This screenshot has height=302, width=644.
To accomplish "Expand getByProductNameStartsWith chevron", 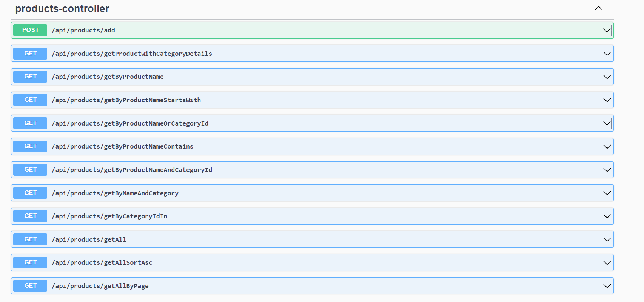I will (607, 100).
